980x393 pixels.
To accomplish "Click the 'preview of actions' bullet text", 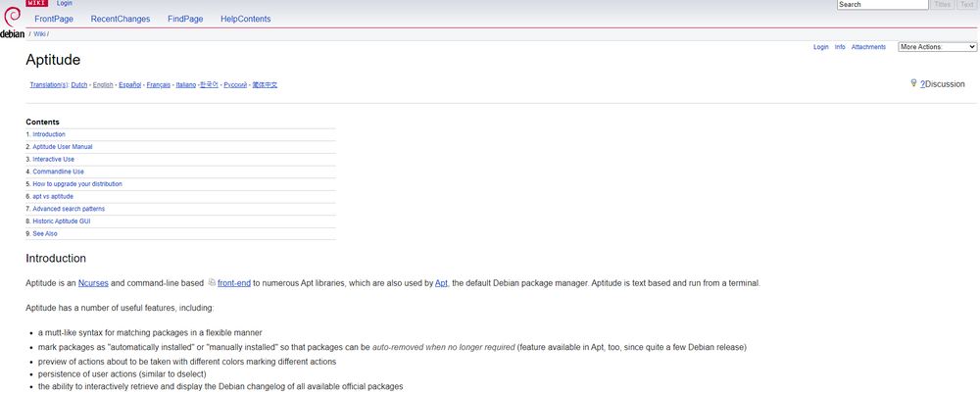I will click(x=187, y=362).
